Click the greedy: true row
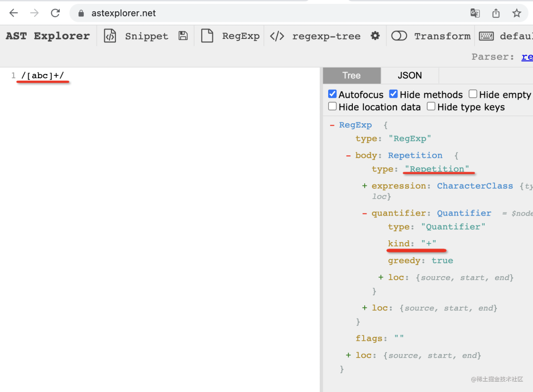 click(420, 260)
